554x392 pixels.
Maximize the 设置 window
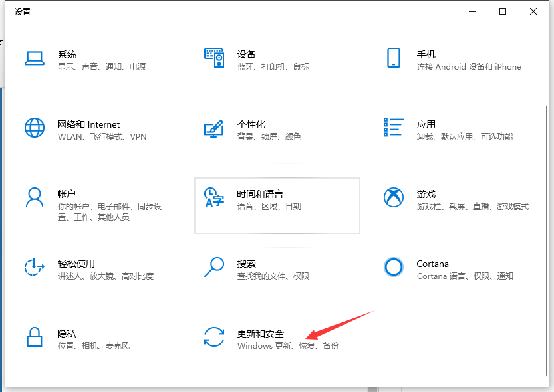point(503,11)
